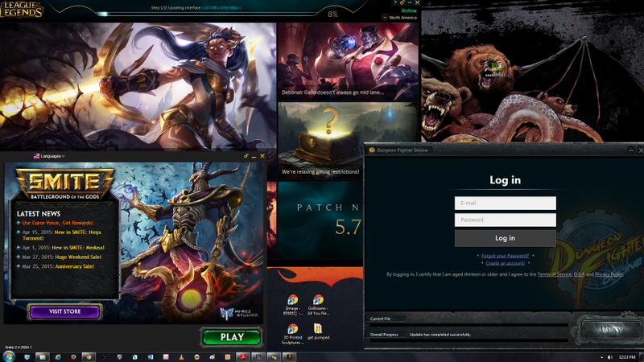
Task: Open the Terms of Service link
Action: click(x=554, y=274)
